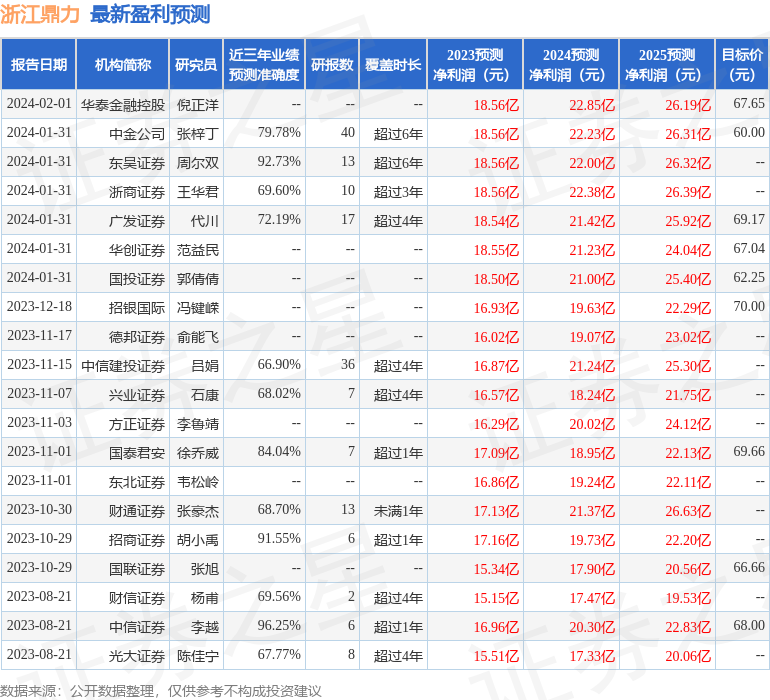Select the 2025预测净利润 column header
This screenshot has width=770, height=700.
(667, 64)
